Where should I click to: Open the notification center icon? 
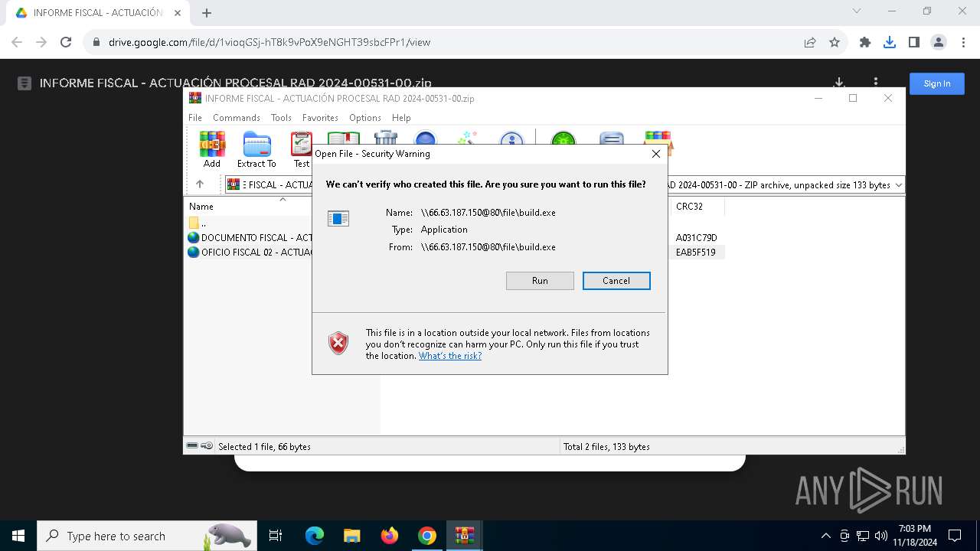955,536
